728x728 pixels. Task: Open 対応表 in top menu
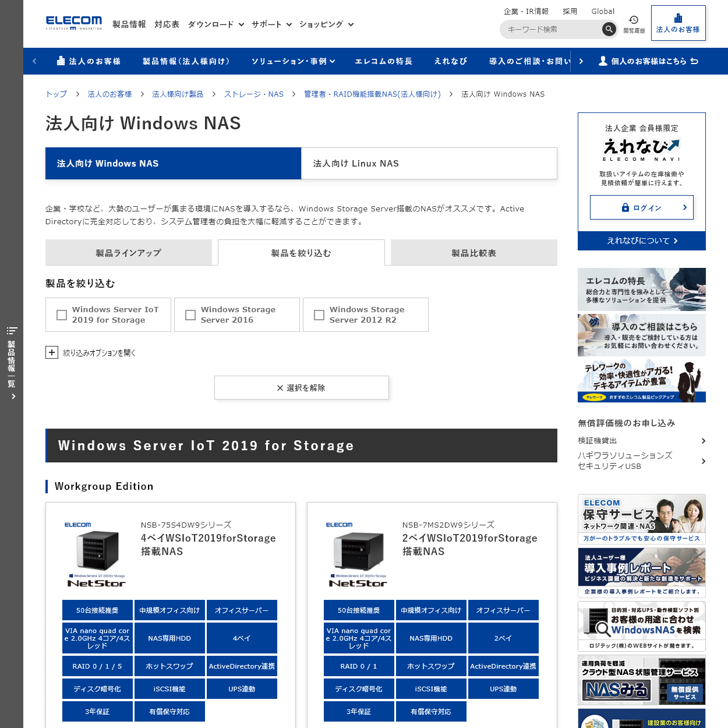[x=167, y=24]
